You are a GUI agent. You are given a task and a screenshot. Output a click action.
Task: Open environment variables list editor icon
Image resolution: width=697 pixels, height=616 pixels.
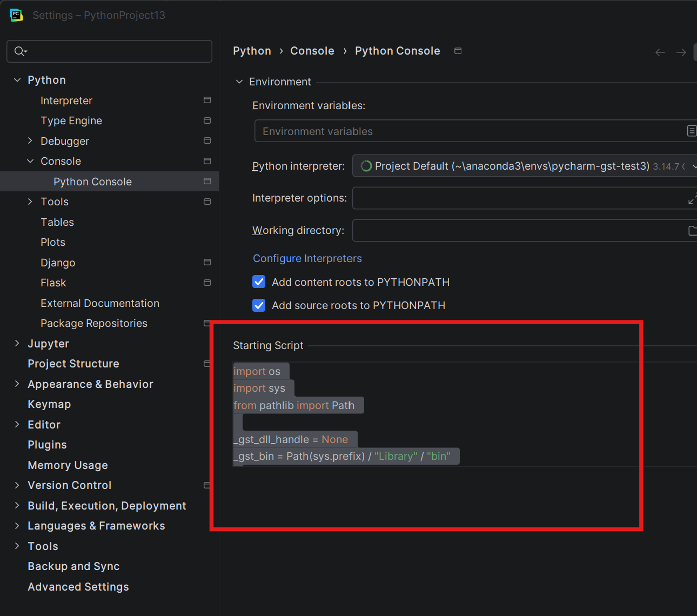click(x=691, y=131)
